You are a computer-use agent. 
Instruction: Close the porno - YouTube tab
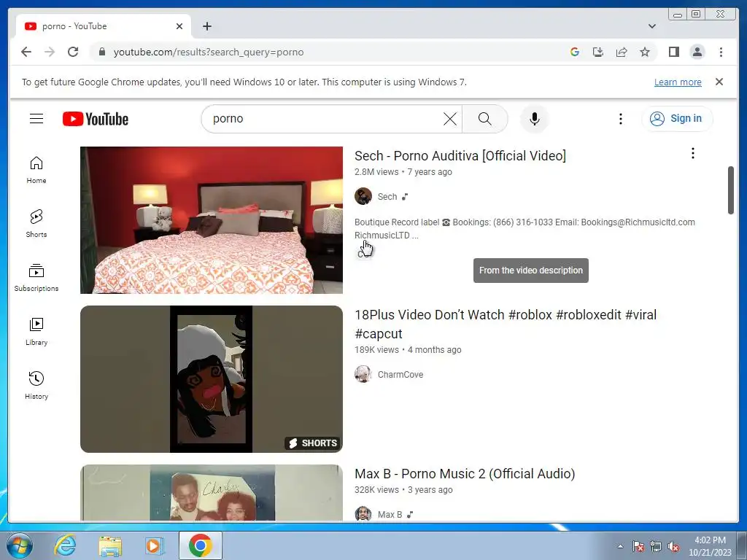179,26
